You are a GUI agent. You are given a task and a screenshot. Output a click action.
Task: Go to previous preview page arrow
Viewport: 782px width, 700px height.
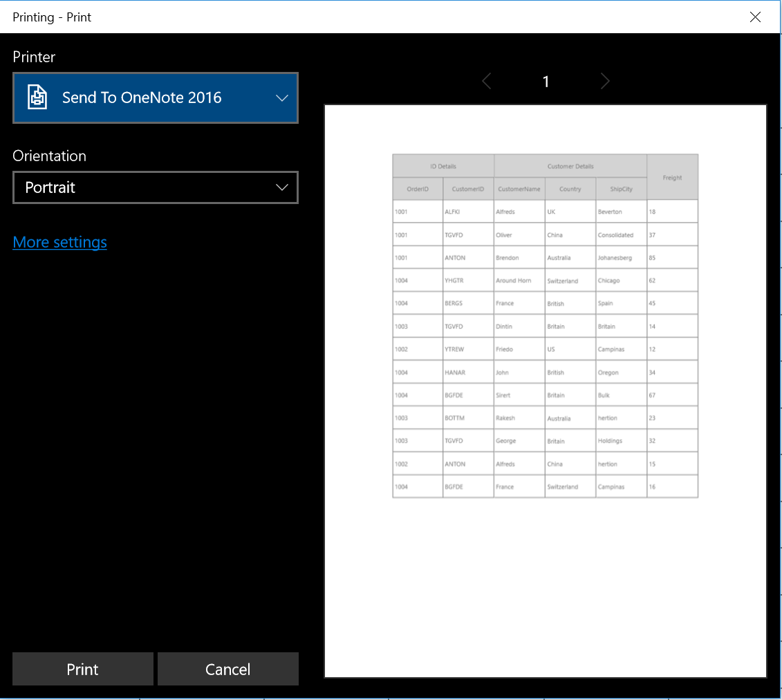pyautogui.click(x=487, y=81)
